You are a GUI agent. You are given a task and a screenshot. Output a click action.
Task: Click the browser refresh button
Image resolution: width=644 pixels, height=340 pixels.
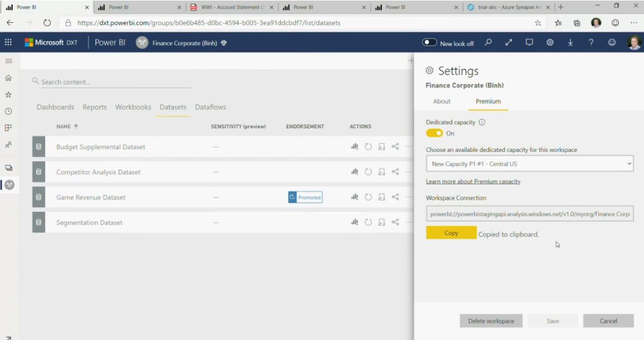click(47, 23)
